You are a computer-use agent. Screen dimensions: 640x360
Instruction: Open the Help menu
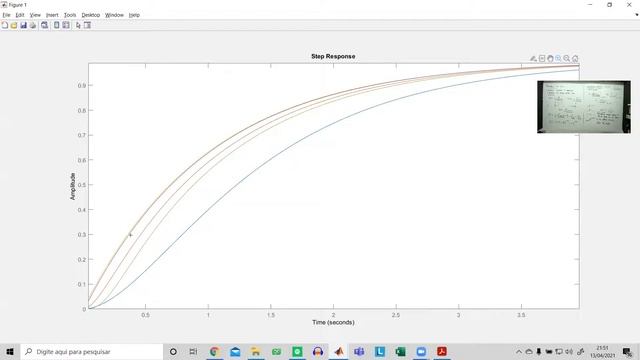coord(134,15)
